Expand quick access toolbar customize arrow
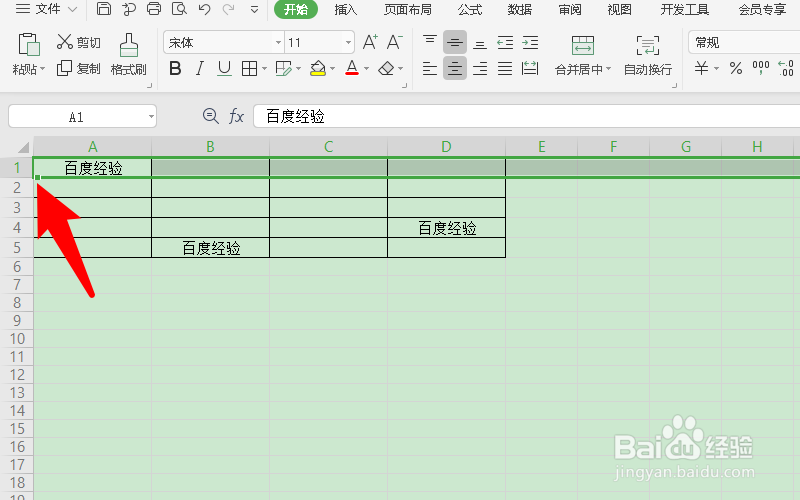This screenshot has width=800, height=500. (254, 9)
